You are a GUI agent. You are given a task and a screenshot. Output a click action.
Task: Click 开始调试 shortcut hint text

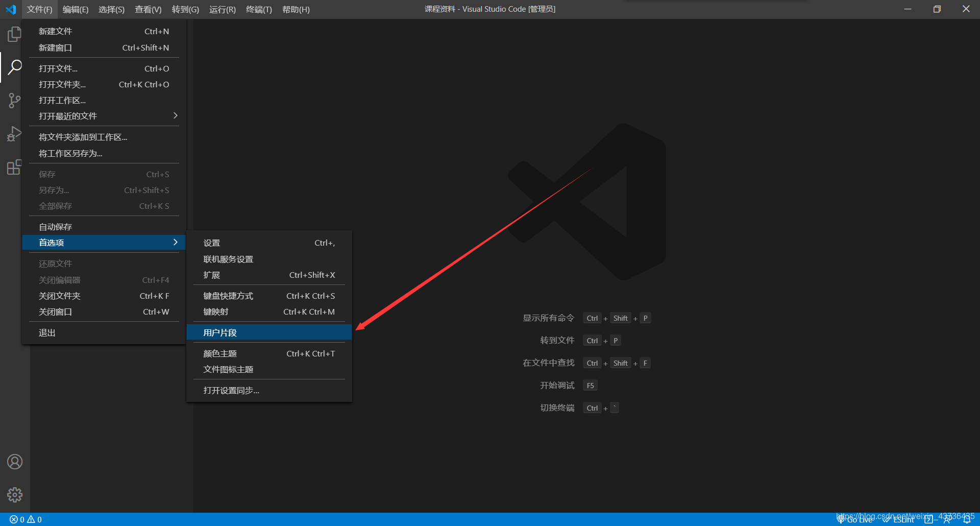[557, 385]
